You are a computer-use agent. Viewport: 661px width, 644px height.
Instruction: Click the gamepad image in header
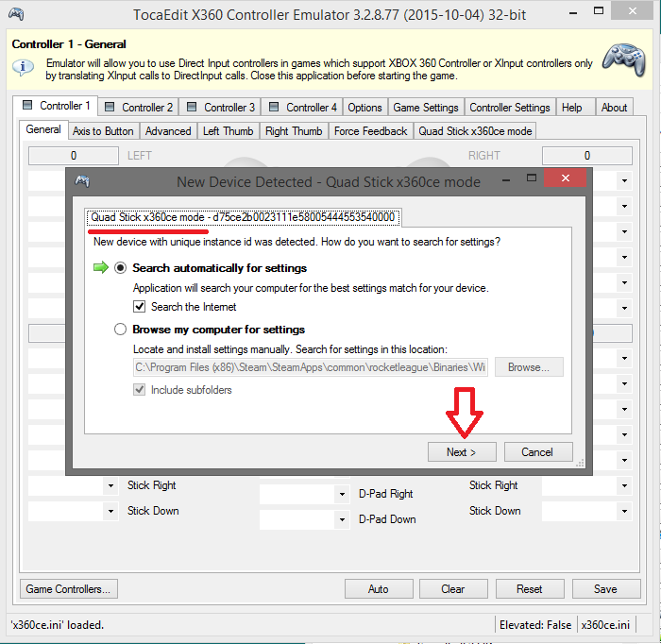624,59
